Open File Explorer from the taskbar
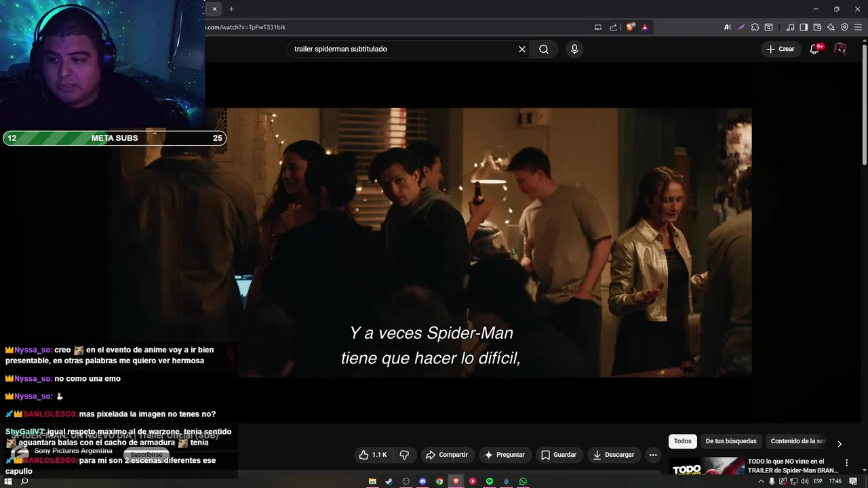This screenshot has width=868, height=488. coord(372,481)
